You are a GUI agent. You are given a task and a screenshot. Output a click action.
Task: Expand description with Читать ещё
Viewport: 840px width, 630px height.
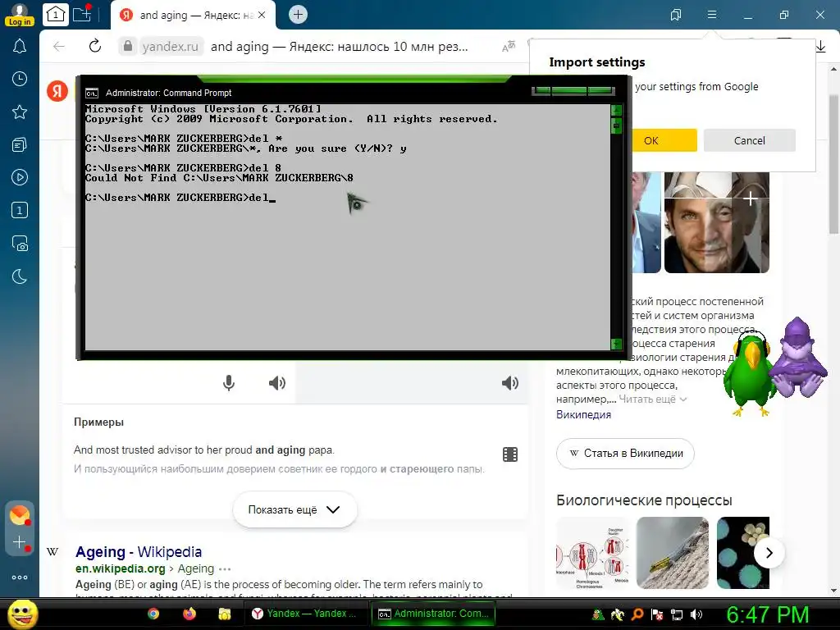(652, 399)
